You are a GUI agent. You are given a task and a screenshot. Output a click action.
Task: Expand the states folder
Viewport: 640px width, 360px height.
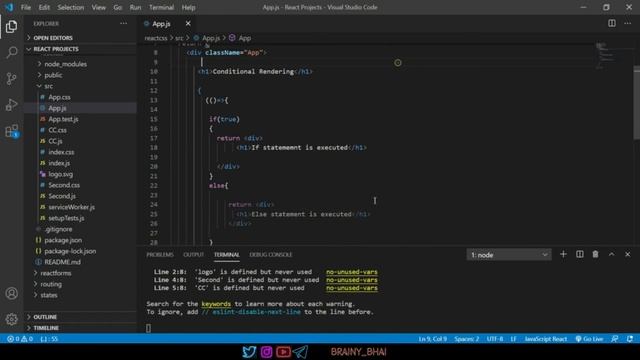[49, 295]
